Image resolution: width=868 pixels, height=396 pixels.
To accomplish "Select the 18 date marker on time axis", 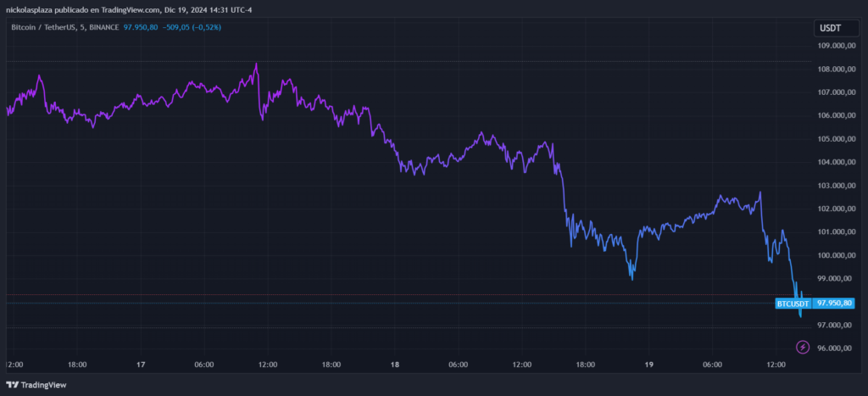I will click(395, 365).
